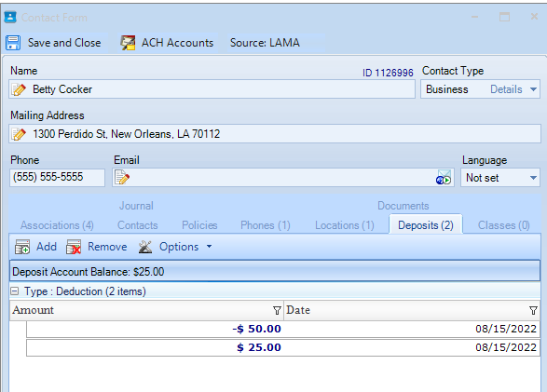Click the Remove deposit icon with red X
547x392 pixels.
[x=74, y=247]
